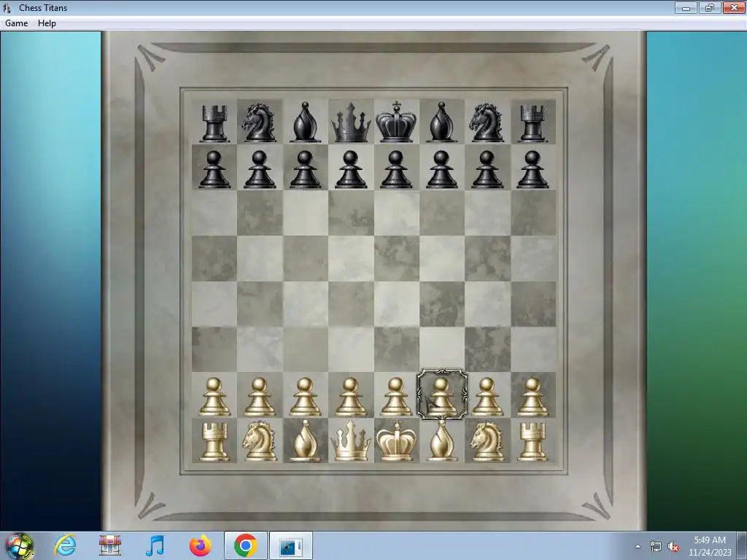
Task: Select the white knight on b1
Action: coord(260,442)
